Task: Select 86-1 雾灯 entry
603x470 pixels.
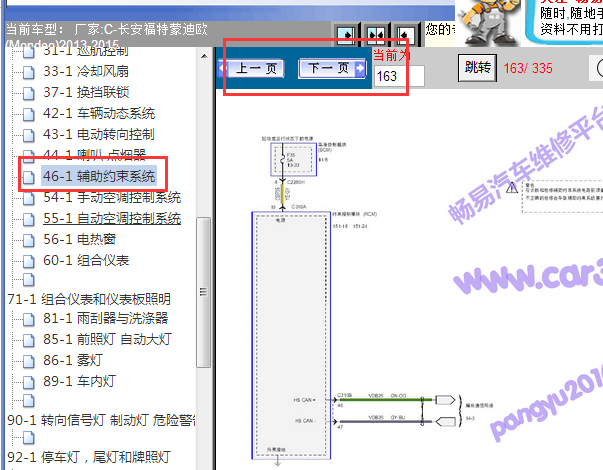Action: [x=73, y=360]
